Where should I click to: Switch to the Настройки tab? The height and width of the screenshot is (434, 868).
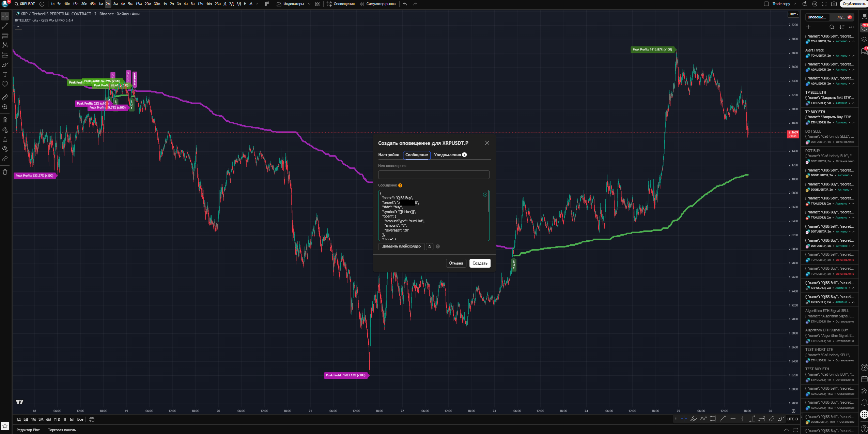coord(388,155)
